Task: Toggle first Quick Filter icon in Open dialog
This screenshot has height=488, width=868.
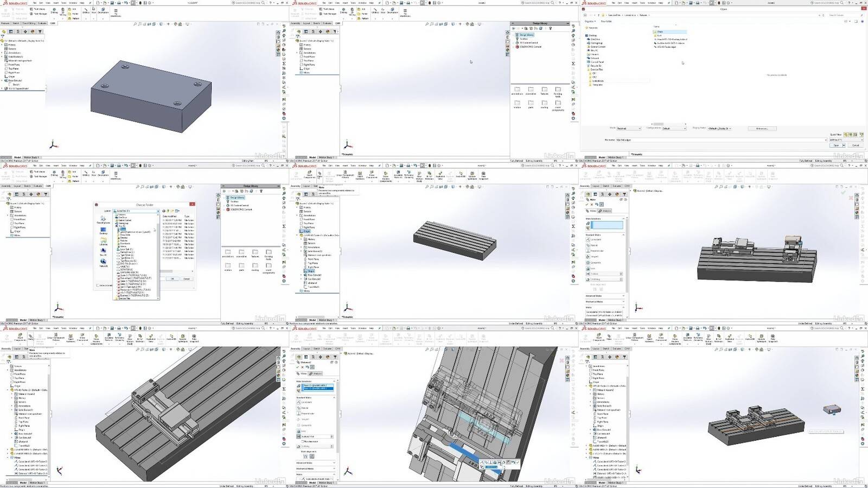Action: tap(846, 135)
